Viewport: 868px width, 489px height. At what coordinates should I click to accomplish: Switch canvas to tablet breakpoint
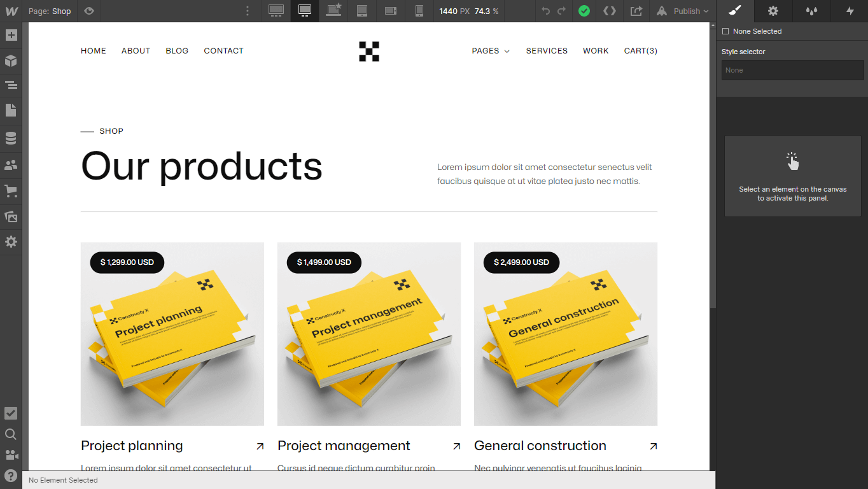362,11
